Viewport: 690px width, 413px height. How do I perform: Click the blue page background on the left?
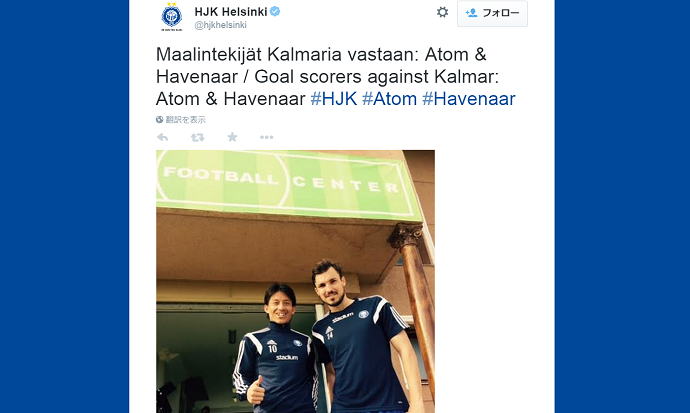click(64, 207)
